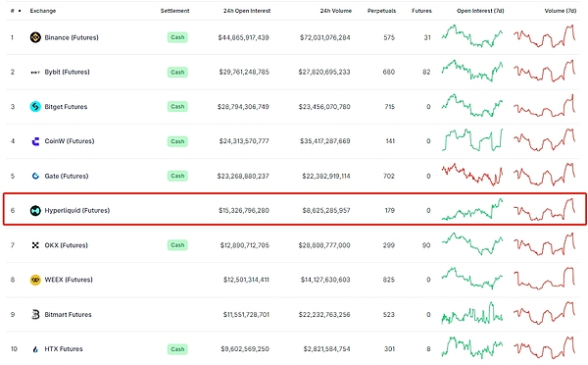This screenshot has width=588, height=365.
Task: Click the Bybit exchange logo icon
Action: pyautogui.click(x=35, y=72)
